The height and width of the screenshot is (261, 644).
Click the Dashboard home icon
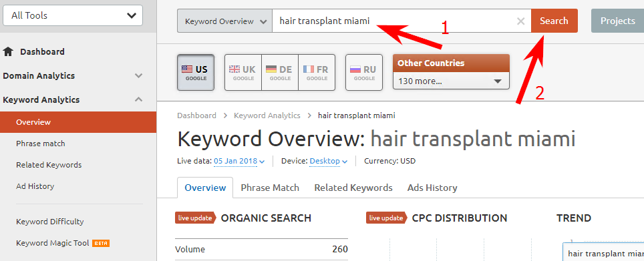coord(8,51)
